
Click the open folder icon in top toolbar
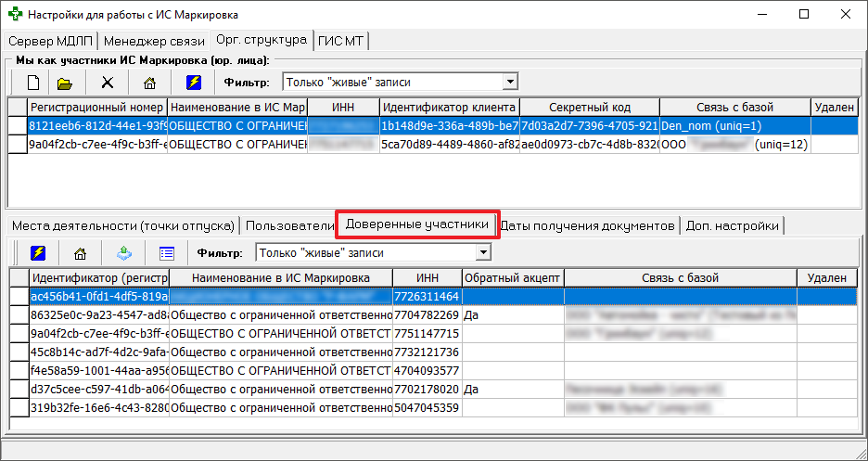(65, 83)
